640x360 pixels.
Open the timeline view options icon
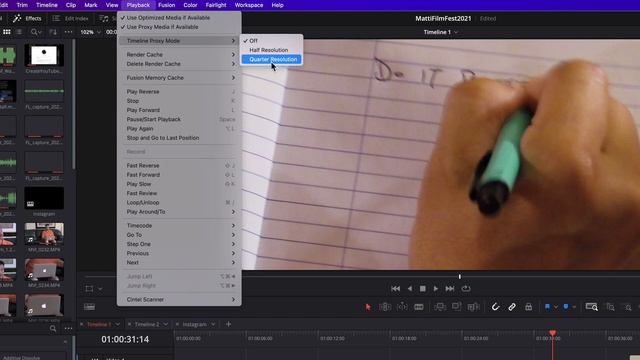(x=89, y=307)
